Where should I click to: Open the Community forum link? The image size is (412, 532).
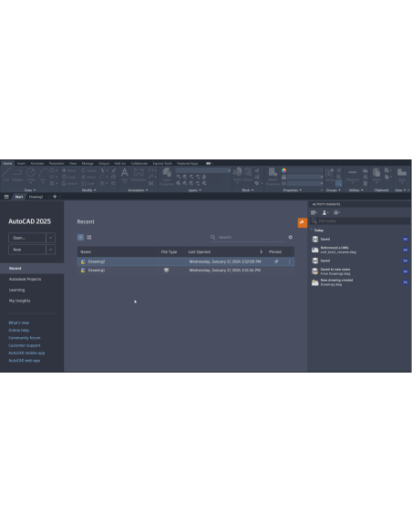[x=25, y=338]
